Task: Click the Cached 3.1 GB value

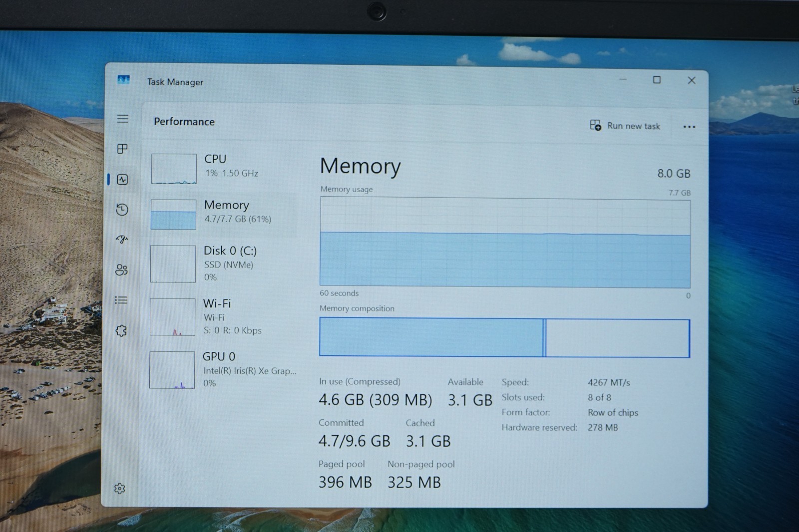Action: [x=428, y=441]
